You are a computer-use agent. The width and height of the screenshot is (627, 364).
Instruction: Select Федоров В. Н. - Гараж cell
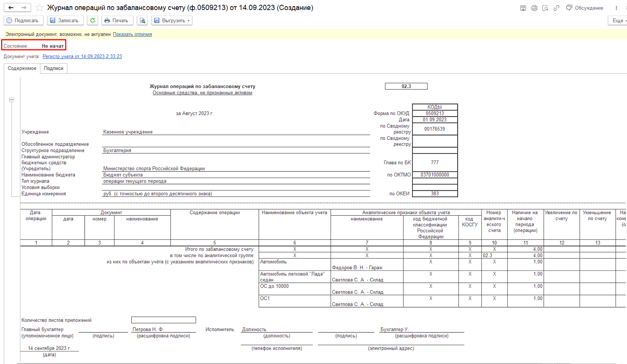pos(367,265)
